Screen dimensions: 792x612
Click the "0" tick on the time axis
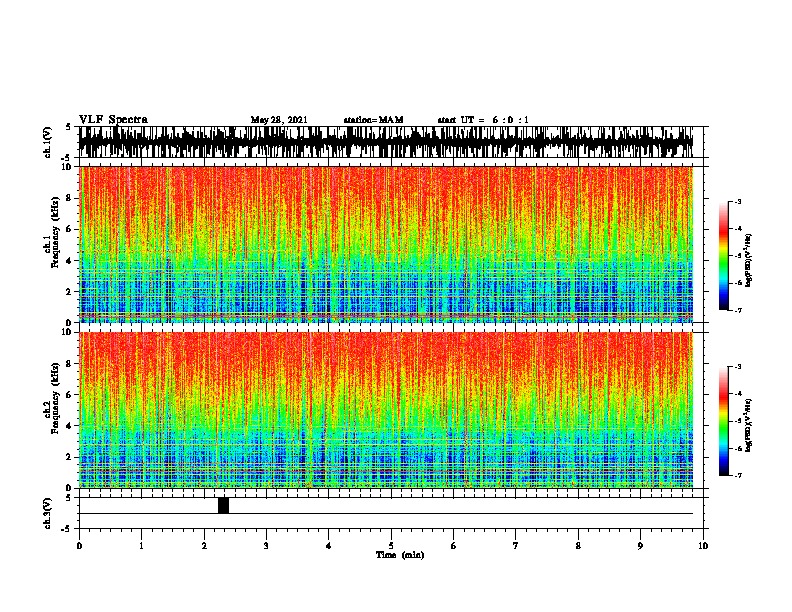point(79,546)
